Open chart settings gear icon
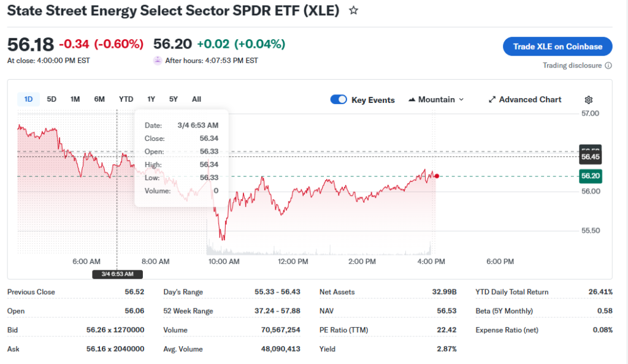This screenshot has height=364, width=628. coord(589,100)
